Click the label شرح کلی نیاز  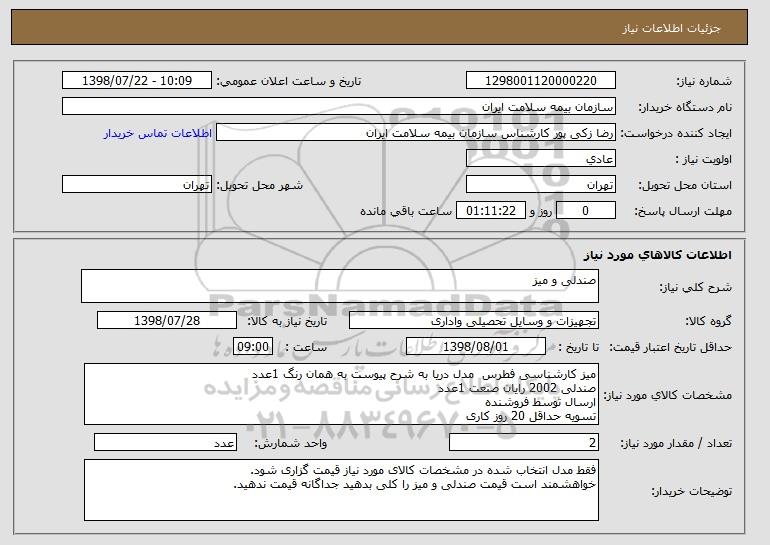click(x=695, y=287)
